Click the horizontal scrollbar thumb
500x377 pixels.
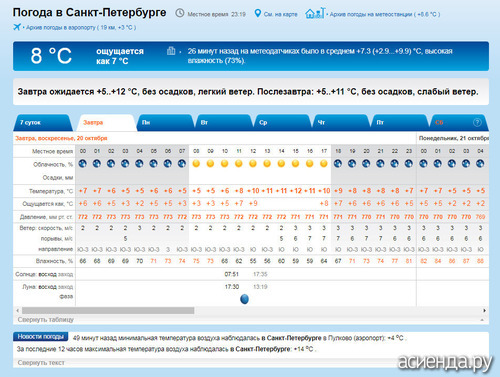tap(108, 310)
